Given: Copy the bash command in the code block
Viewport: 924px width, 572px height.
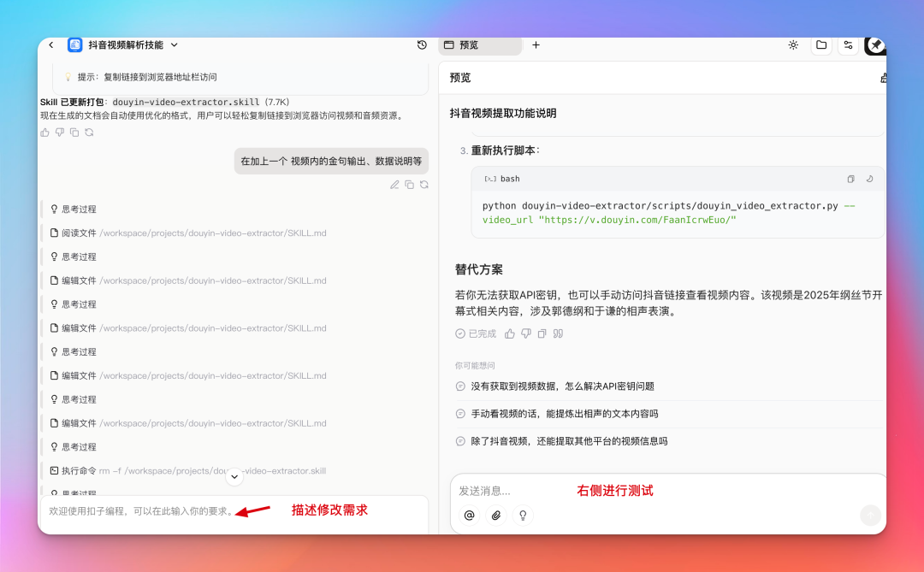Looking at the screenshot, I should (850, 179).
